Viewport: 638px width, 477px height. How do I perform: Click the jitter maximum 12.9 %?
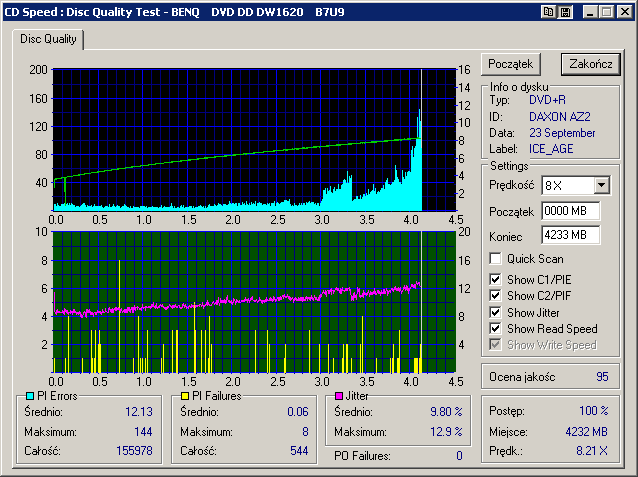pos(446,431)
